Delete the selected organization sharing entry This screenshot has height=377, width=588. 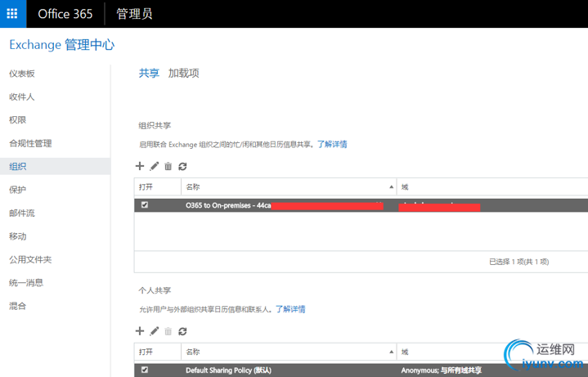click(x=168, y=166)
